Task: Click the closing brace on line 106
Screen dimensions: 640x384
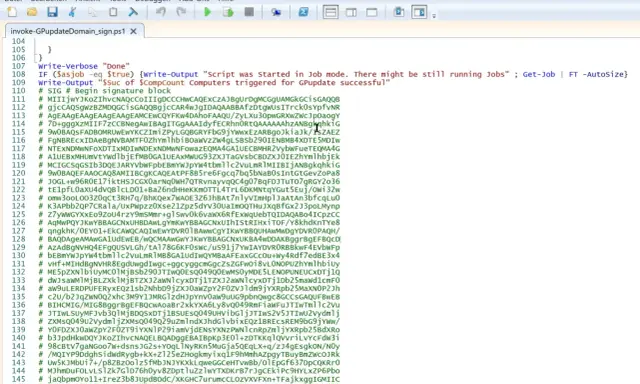Action: [x=40, y=58]
